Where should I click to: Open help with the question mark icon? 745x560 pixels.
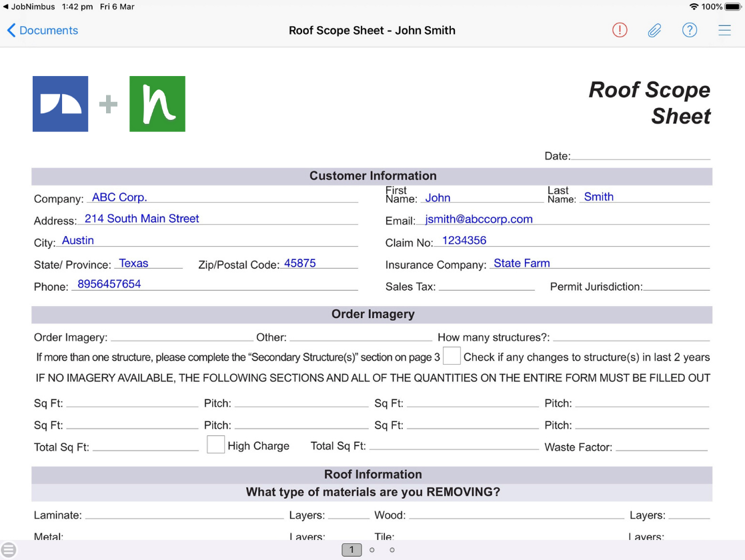(x=690, y=31)
